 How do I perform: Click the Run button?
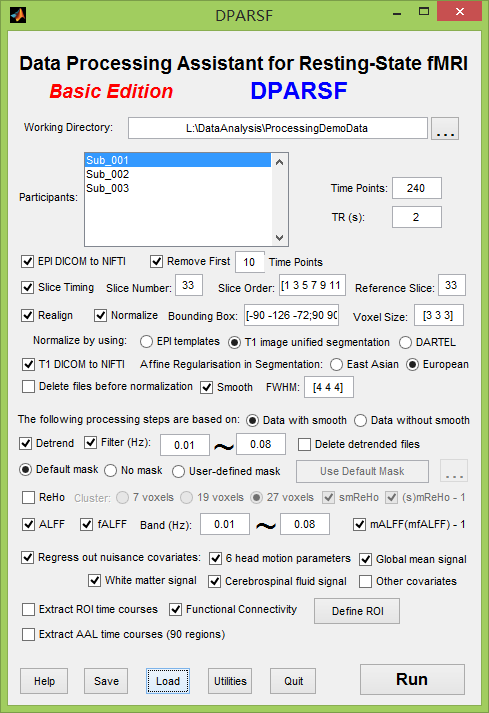click(x=412, y=680)
